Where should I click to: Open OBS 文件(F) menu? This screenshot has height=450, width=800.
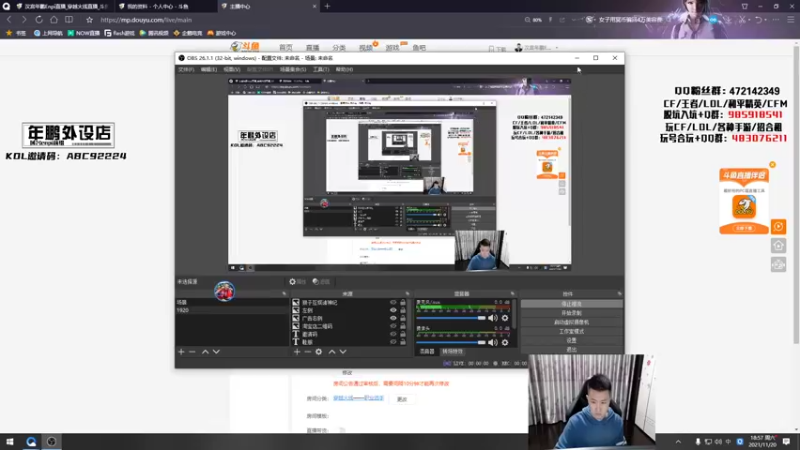pos(186,69)
